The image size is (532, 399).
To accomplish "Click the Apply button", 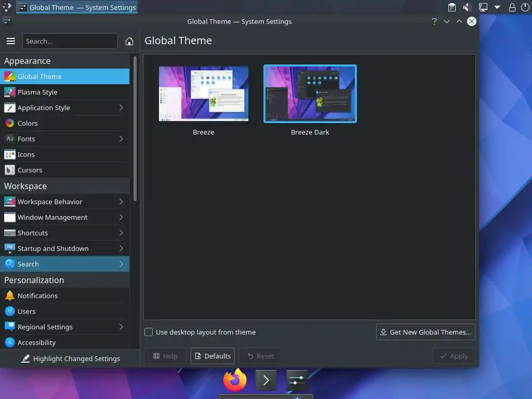I will coord(454,356).
